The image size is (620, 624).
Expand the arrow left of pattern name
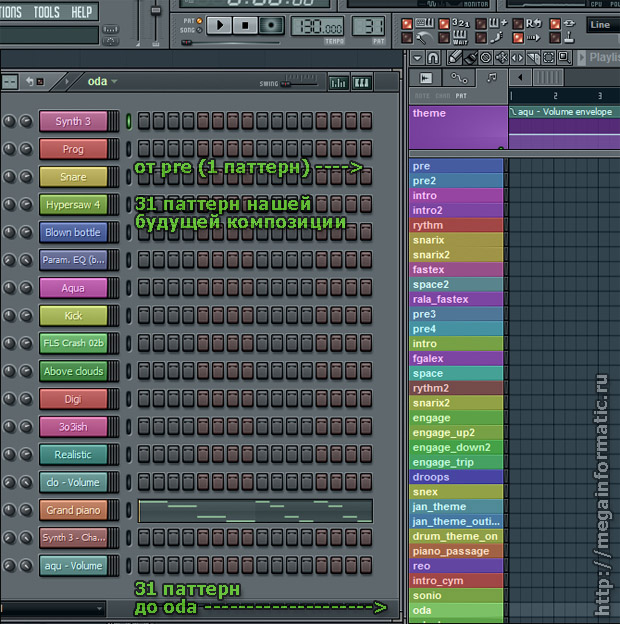[x=66, y=81]
